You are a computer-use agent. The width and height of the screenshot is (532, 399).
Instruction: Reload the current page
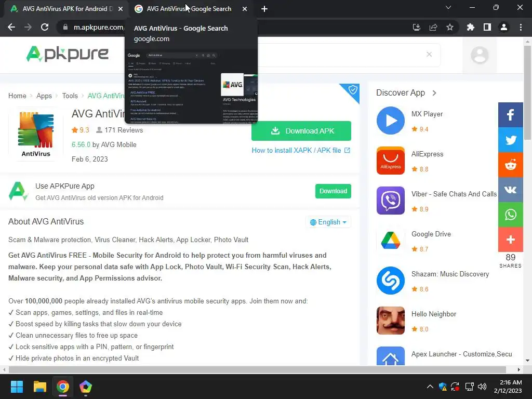click(x=45, y=27)
